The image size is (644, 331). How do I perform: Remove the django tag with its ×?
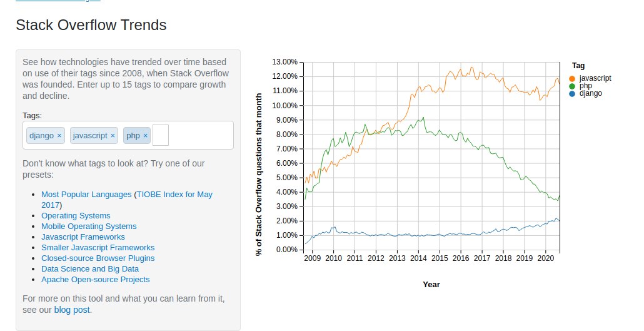(x=59, y=136)
